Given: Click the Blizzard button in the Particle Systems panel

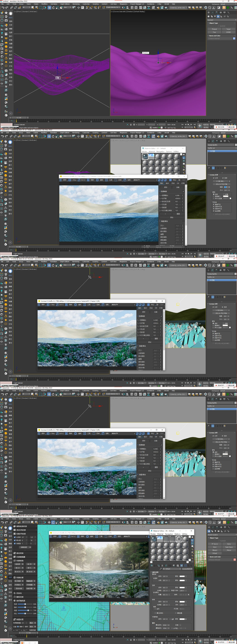Looking at the screenshot, I should [x=215, y=550].
